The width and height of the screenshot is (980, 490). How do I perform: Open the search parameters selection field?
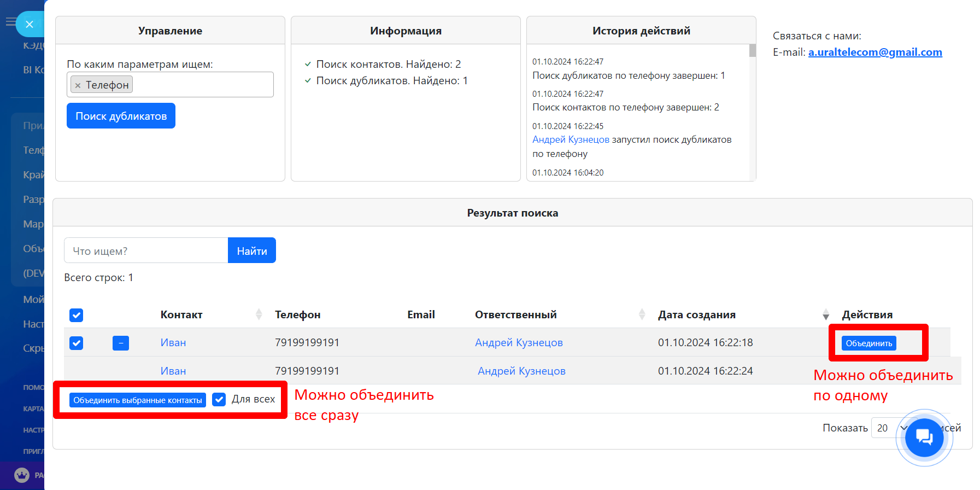pyautogui.click(x=202, y=85)
